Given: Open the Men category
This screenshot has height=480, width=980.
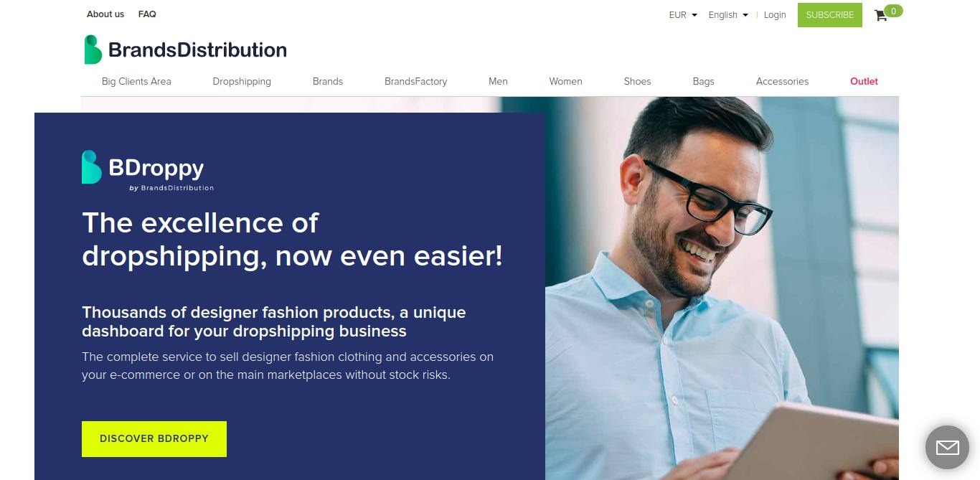Looking at the screenshot, I should tap(498, 81).
